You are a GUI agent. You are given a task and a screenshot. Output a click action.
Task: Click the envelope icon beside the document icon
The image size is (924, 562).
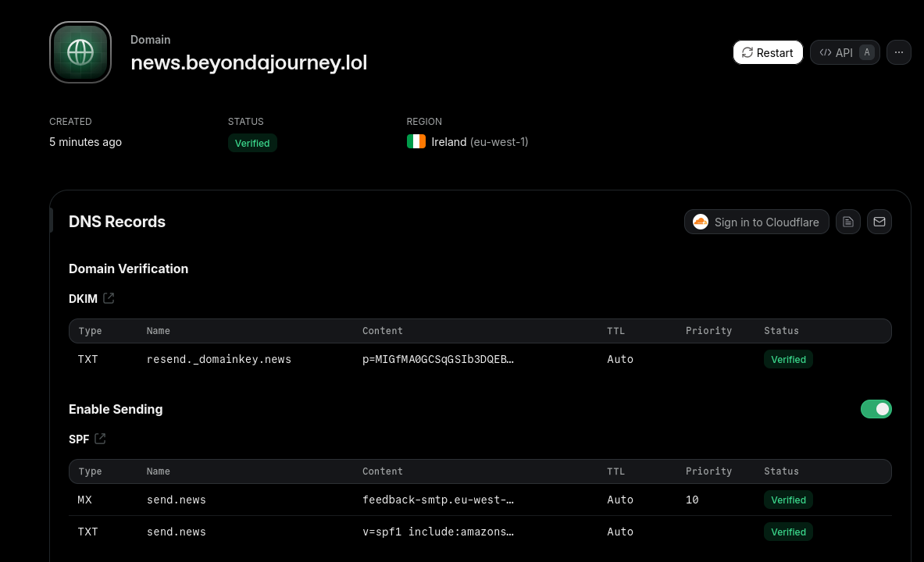879,222
